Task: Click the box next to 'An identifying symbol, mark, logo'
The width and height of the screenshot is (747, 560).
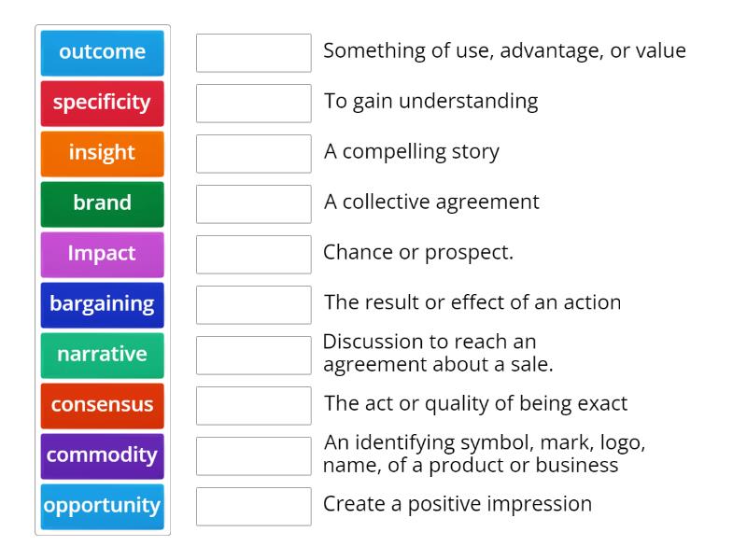Action: coord(254,455)
